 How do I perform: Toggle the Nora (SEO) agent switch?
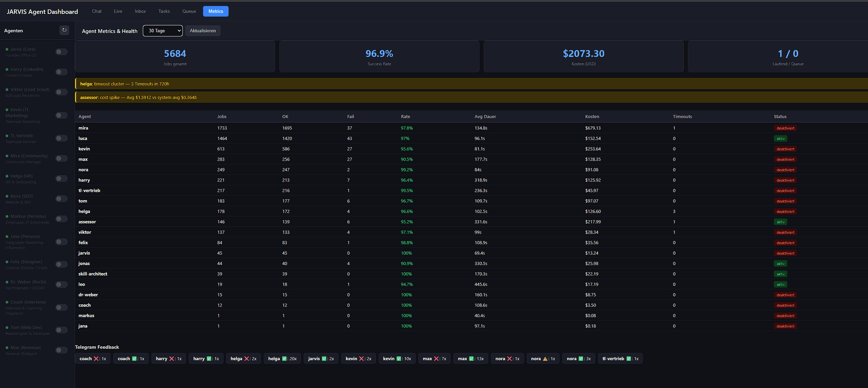(x=62, y=199)
